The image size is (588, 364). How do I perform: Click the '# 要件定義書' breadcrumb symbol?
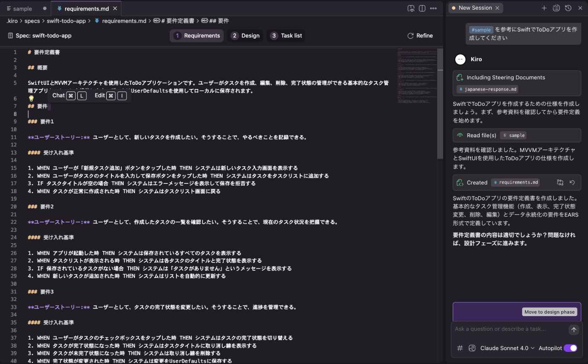173,21
